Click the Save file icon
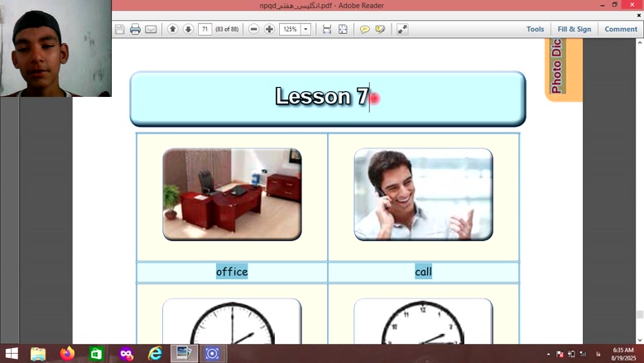 (119, 29)
